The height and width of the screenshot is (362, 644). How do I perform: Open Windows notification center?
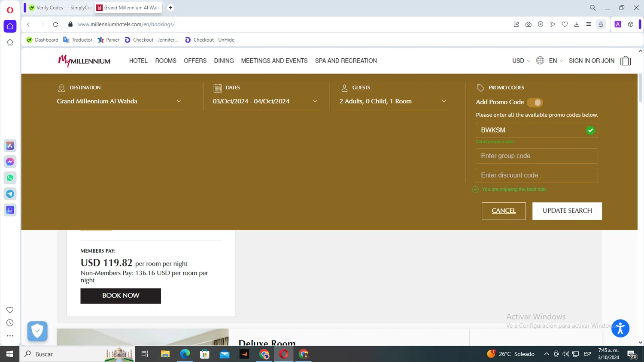(632, 354)
